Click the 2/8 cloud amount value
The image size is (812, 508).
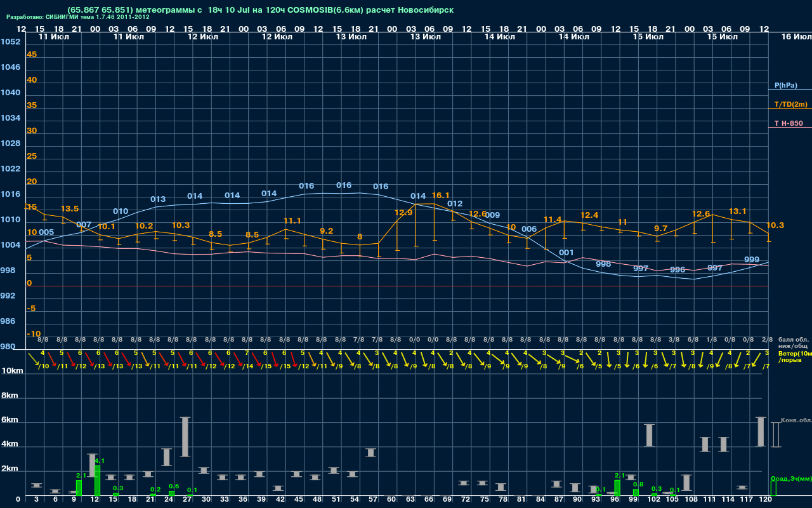pos(767,340)
